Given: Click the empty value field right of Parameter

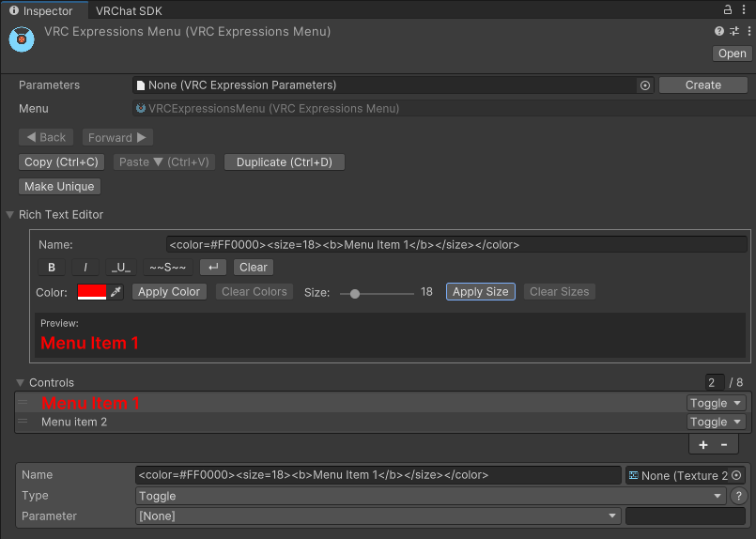Looking at the screenshot, I should 686,516.
